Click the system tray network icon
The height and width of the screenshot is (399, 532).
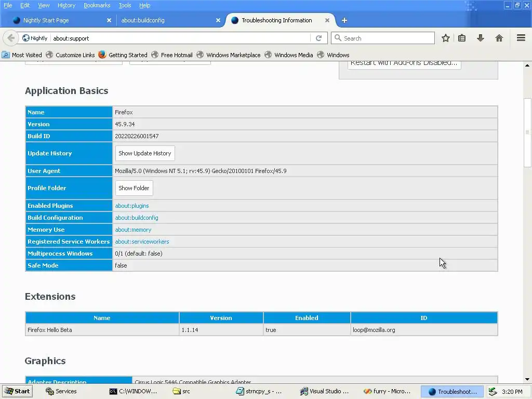tap(493, 392)
